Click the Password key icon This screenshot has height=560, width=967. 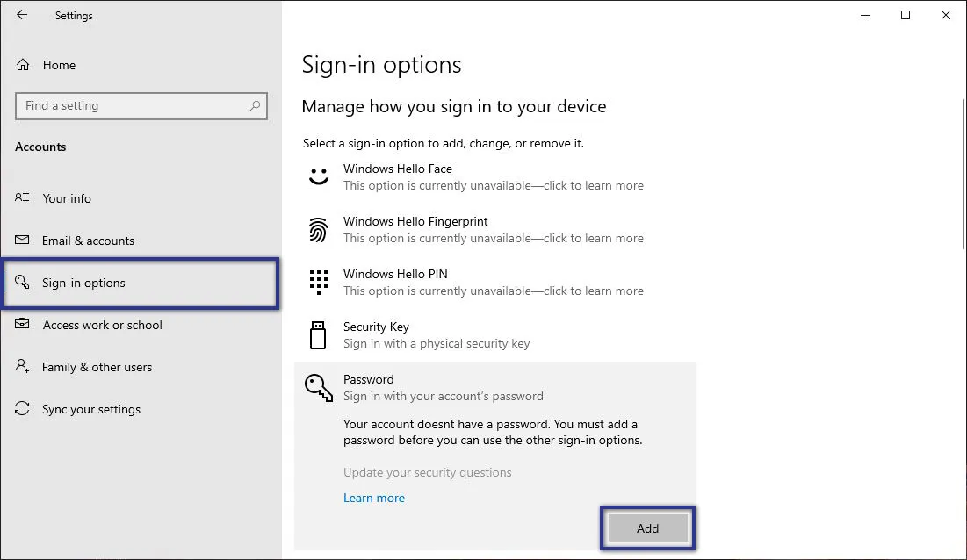[318, 386]
